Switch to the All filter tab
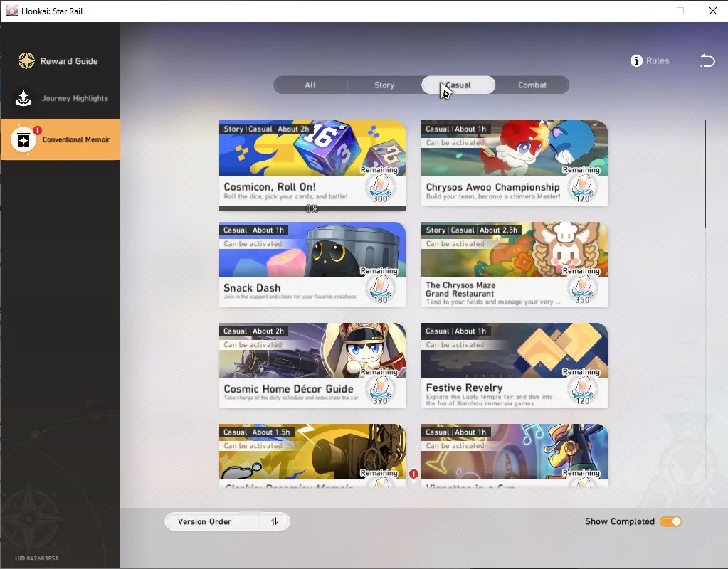The width and height of the screenshot is (728, 569). click(310, 85)
